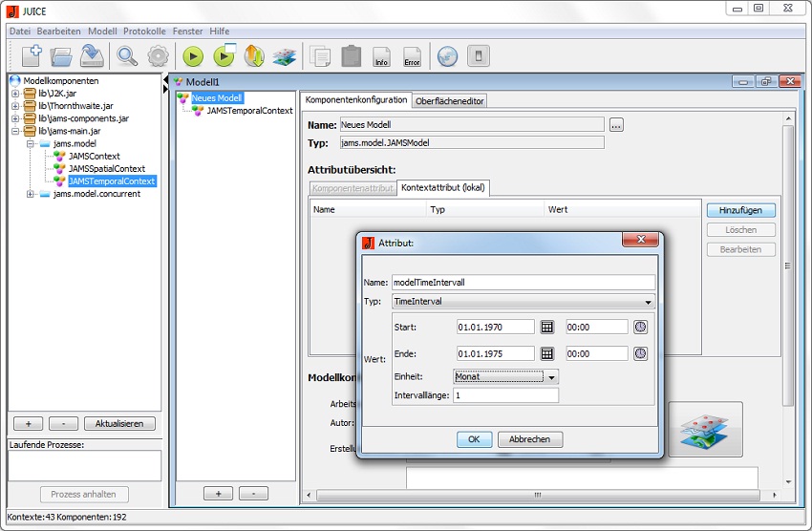This screenshot has width=812, height=531.
Task: Expand the lib\J2K.jar tree node
Action: point(15,94)
